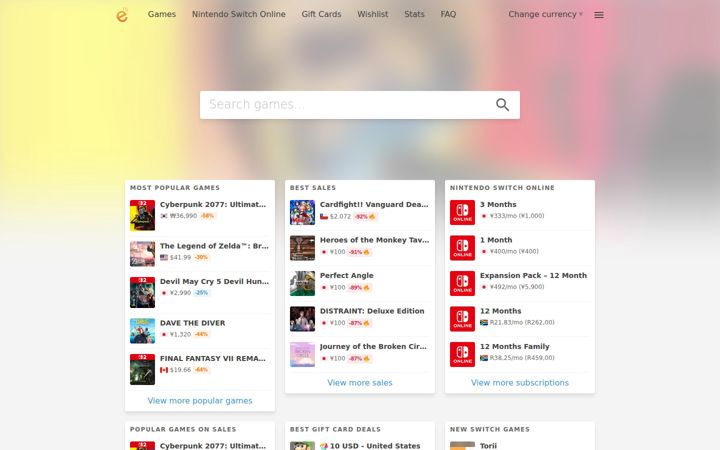
Task: Open FINAL FANTASY VII thumbnail
Action: coord(142,369)
